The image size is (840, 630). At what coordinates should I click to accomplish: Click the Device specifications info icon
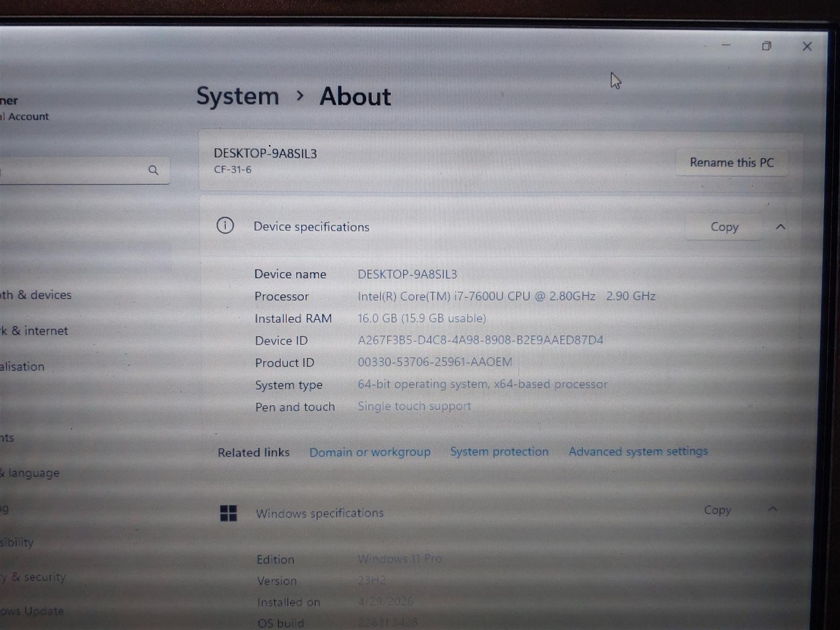(225, 226)
